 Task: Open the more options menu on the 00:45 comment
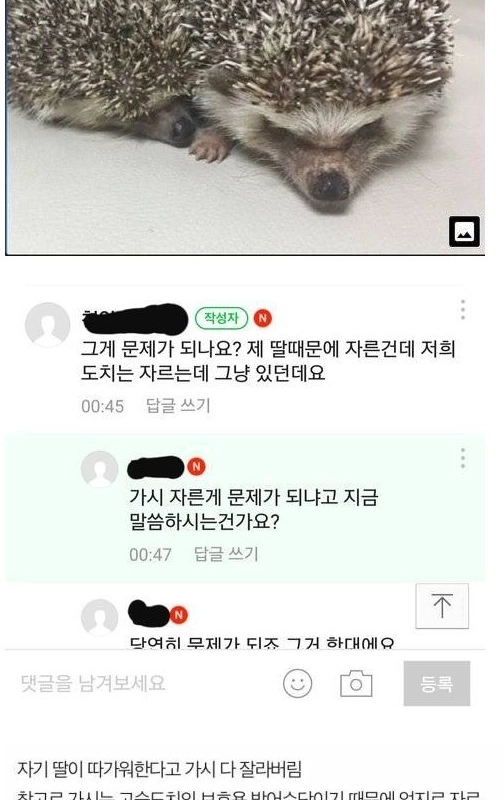(x=463, y=310)
